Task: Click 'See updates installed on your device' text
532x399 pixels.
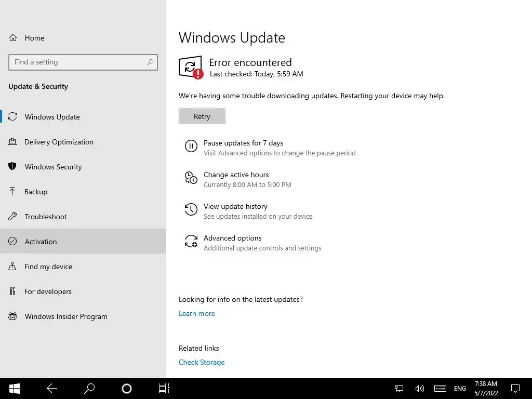Action: click(258, 216)
